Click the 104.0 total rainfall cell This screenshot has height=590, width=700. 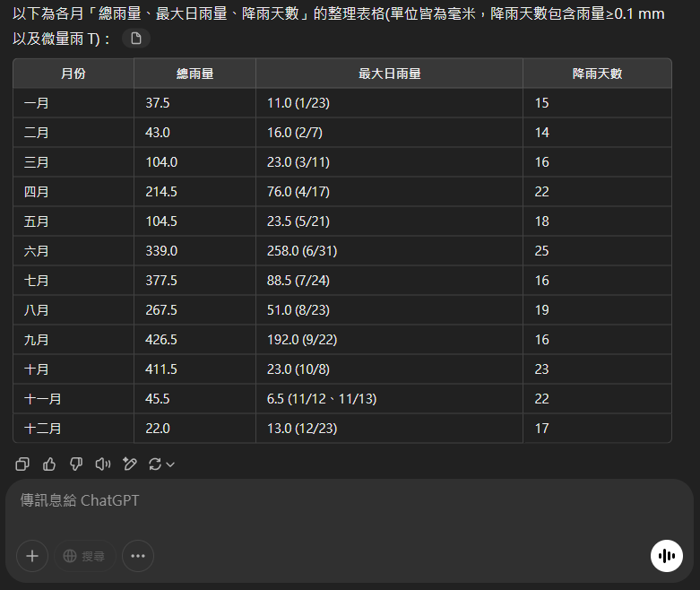tap(195, 162)
